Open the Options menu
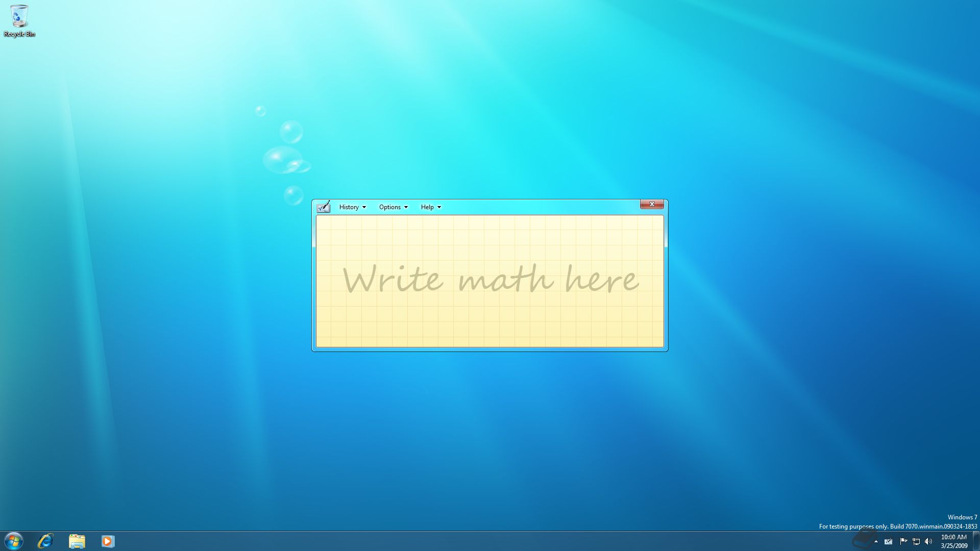Viewport: 980px width, 551px height. (393, 207)
